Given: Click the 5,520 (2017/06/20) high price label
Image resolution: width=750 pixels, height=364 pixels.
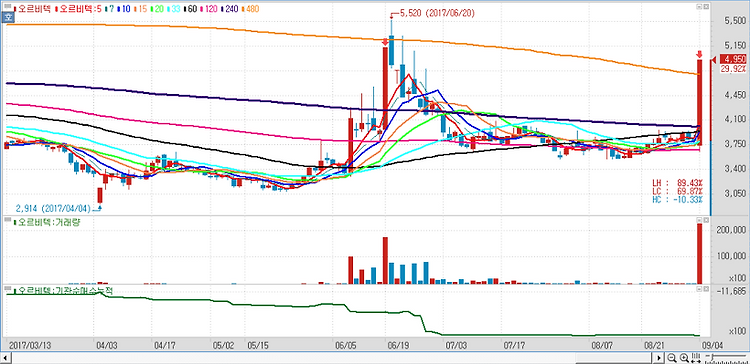Looking at the screenshot, I should click(x=437, y=14).
